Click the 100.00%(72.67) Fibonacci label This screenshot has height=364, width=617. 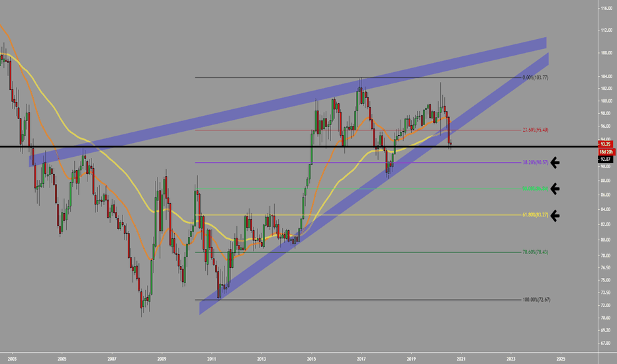tap(536, 299)
